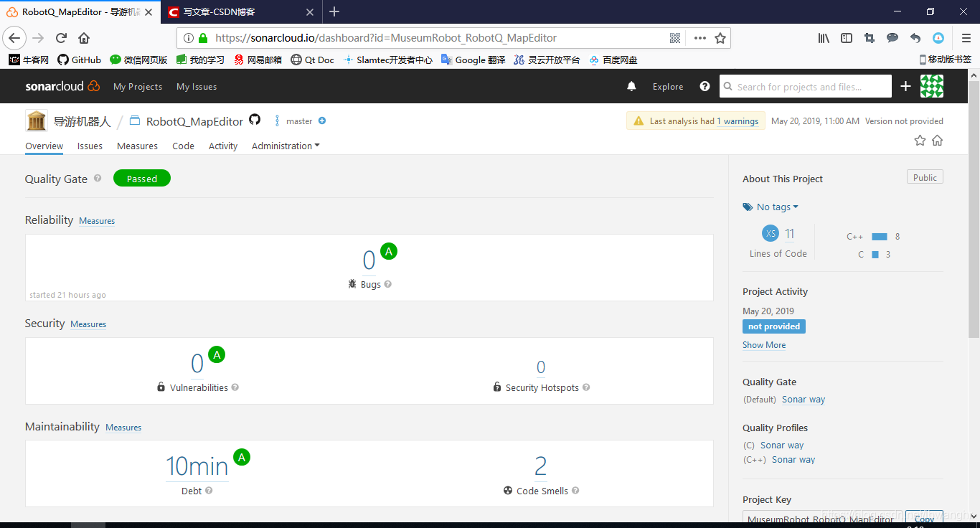Click the Bugs help icon
Image resolution: width=980 pixels, height=528 pixels.
(388, 284)
